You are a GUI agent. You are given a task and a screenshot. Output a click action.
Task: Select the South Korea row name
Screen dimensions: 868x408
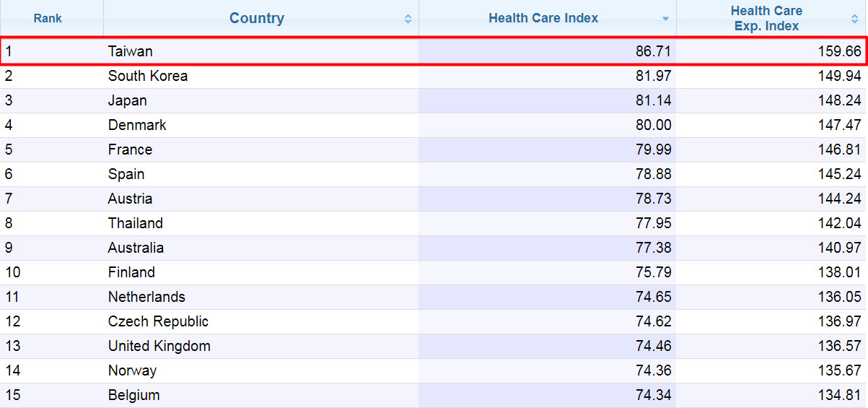[x=148, y=76]
